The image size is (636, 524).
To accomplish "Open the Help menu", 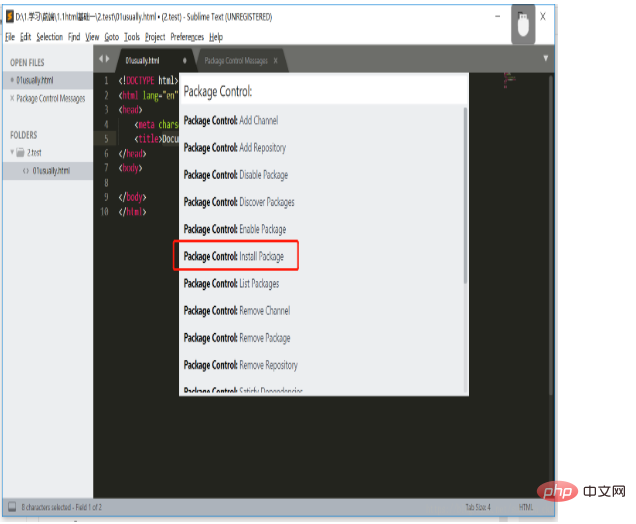I will [x=216, y=37].
